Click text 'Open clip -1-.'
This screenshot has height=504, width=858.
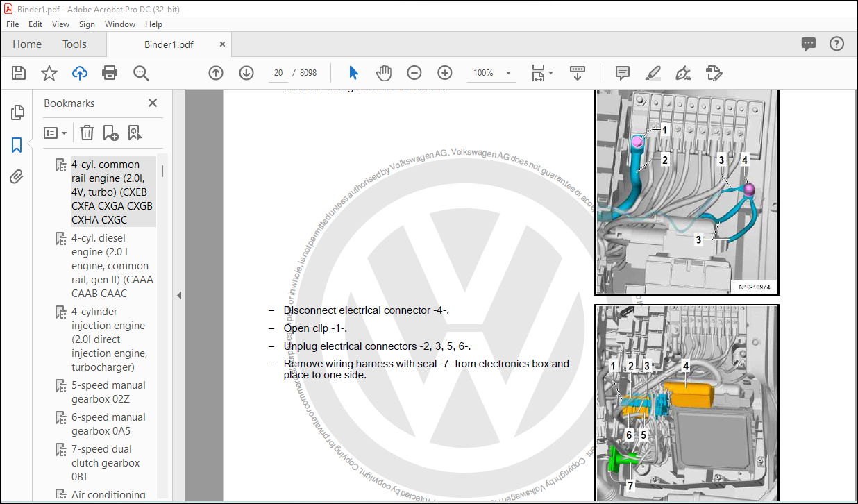pyautogui.click(x=315, y=328)
